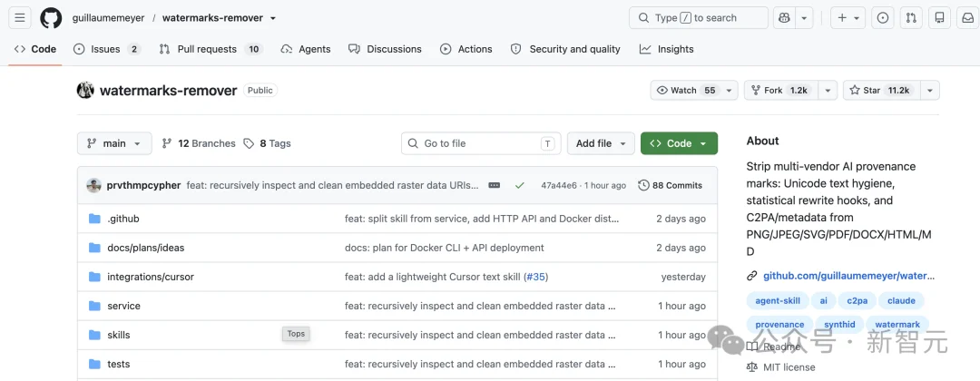
Task: Open the notifications inbox icon
Action: point(967,18)
